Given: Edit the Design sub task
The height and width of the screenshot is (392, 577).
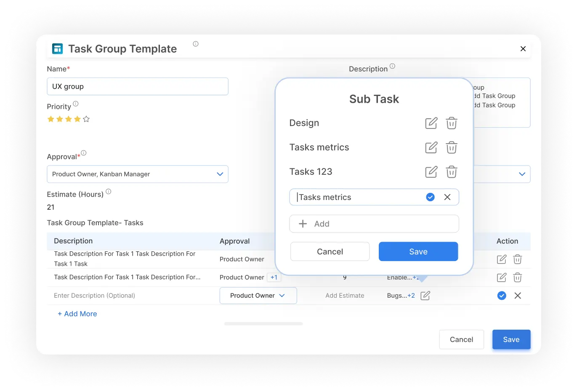Looking at the screenshot, I should 431,123.
